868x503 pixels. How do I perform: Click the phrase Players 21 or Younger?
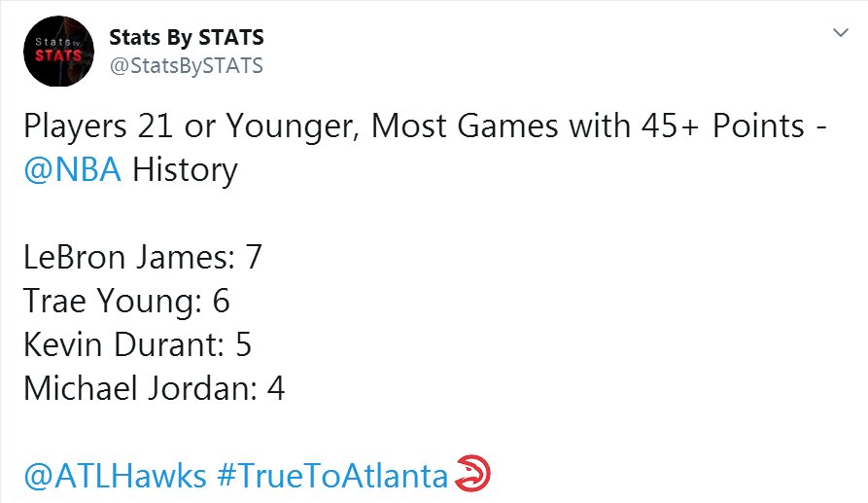189,126
